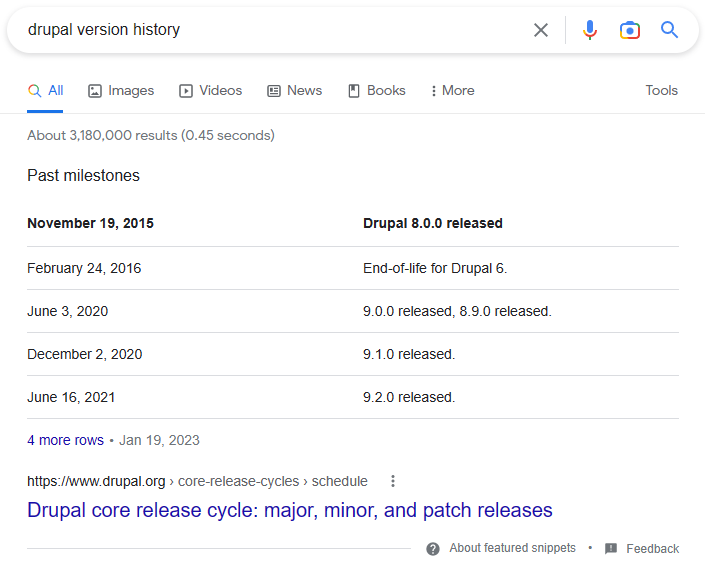The width and height of the screenshot is (705, 563).
Task: Click the 'Jan 19, 2023' snippet date
Action: (159, 440)
